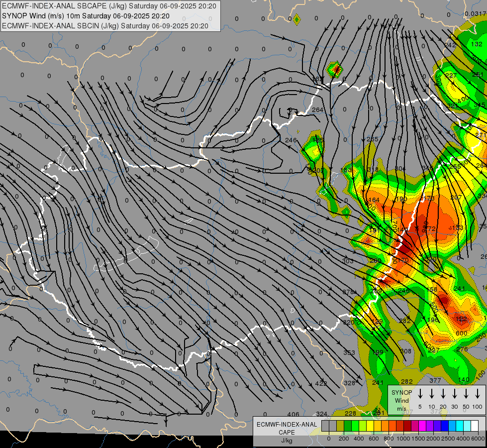Pick the dark red 1000 J/kg swatch
This screenshot has height=448, width=487.
coord(407,426)
